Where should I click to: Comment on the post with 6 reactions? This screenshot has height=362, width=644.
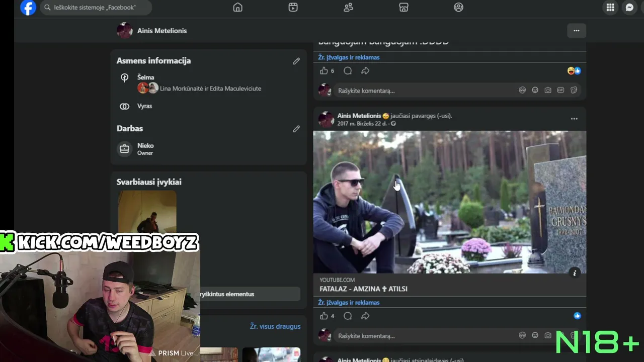(348, 71)
